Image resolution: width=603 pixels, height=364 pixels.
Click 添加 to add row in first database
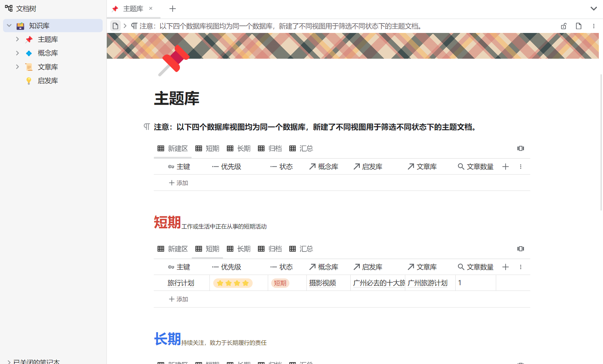[178, 183]
